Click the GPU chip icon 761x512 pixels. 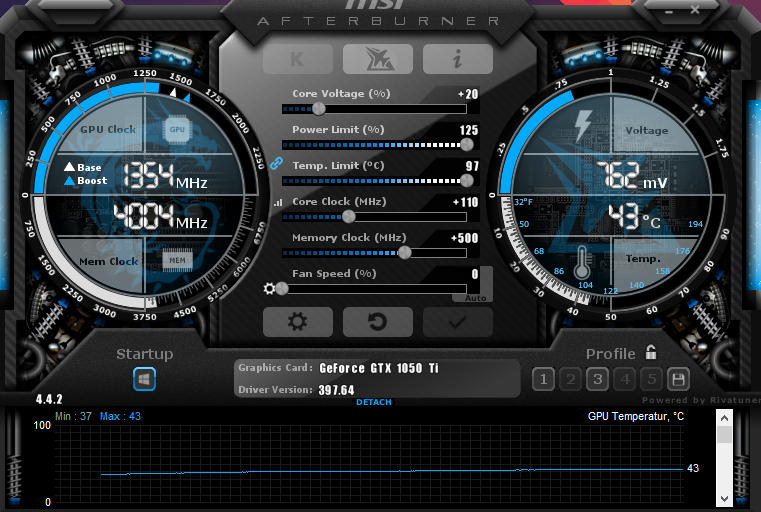tap(177, 130)
